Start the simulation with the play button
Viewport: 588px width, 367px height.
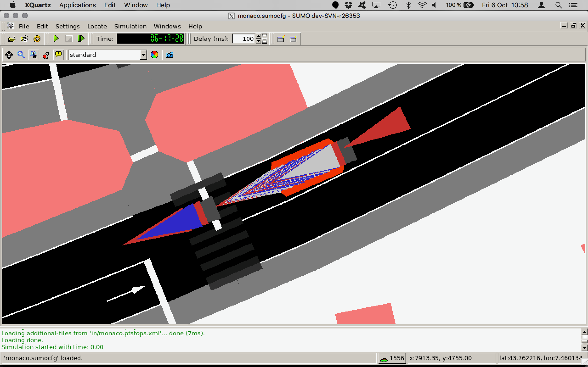[x=56, y=39]
